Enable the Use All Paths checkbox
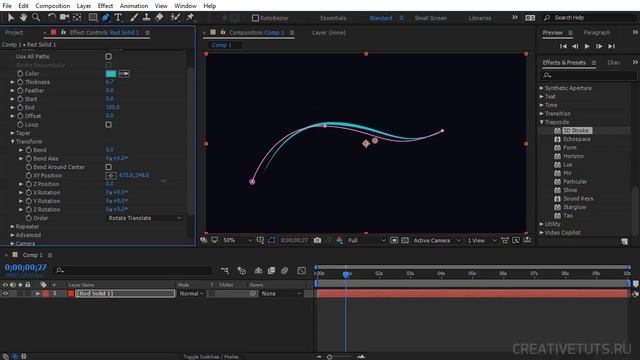The image size is (640, 360). pos(108,56)
